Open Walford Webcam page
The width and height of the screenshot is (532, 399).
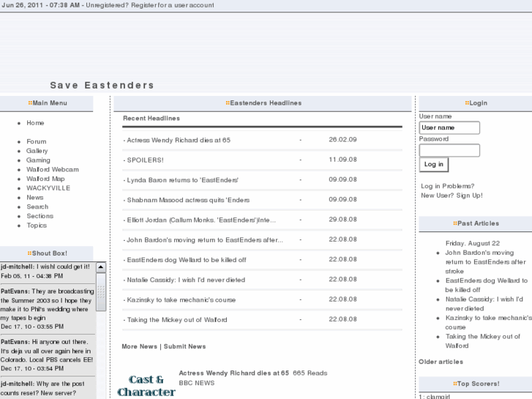coord(53,169)
